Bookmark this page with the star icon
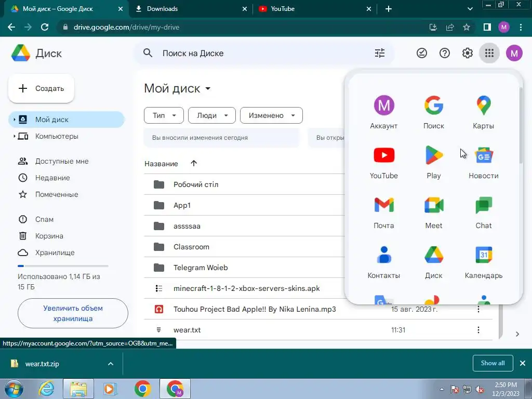The width and height of the screenshot is (532, 399). pyautogui.click(x=467, y=27)
